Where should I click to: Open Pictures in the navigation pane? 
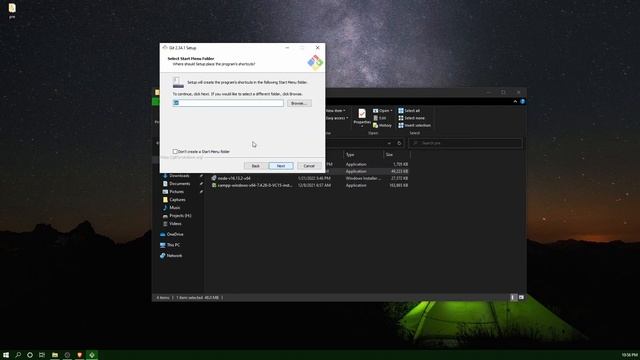(176, 191)
